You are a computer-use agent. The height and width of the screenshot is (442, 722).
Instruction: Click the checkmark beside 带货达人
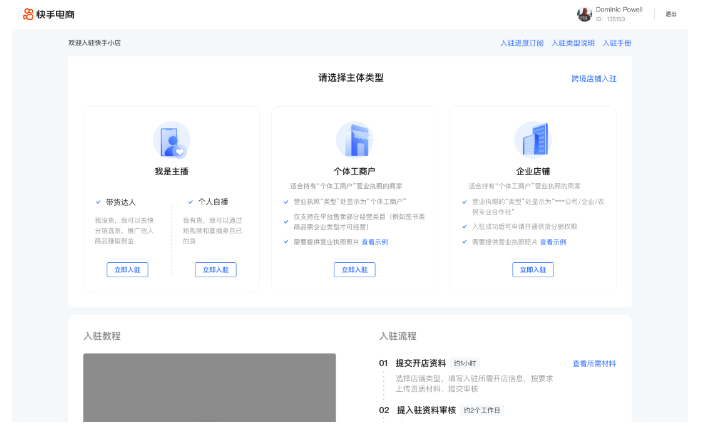pos(98,202)
